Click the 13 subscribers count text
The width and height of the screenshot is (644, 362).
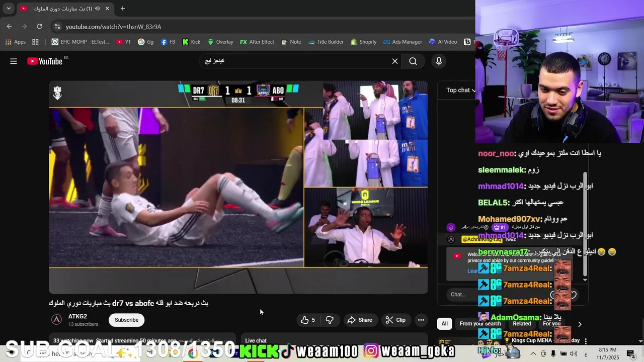[83, 324]
